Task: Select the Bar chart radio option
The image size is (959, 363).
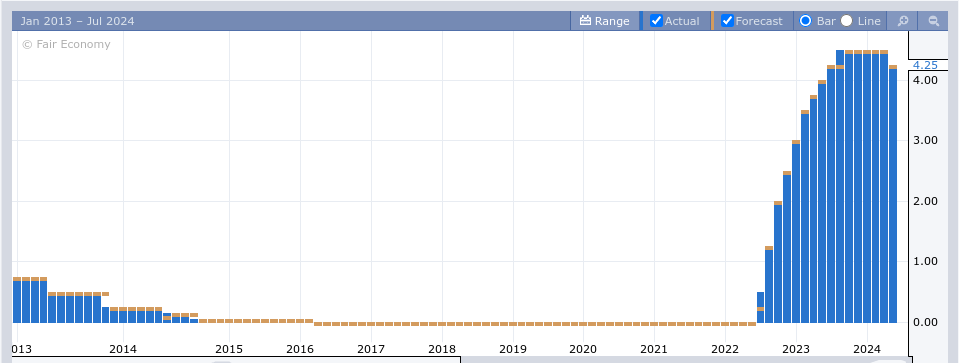Action: (x=805, y=21)
